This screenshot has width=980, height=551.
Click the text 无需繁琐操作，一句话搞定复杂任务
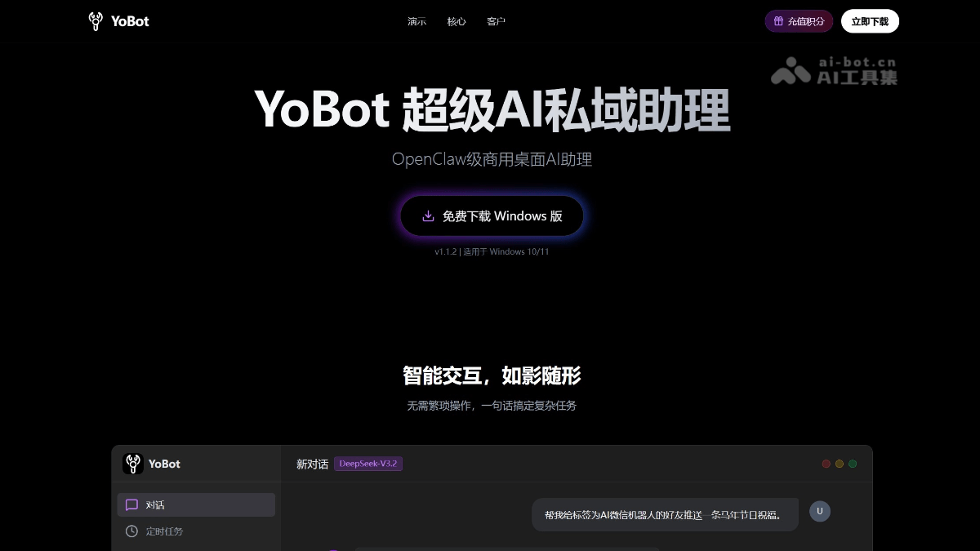click(x=492, y=406)
